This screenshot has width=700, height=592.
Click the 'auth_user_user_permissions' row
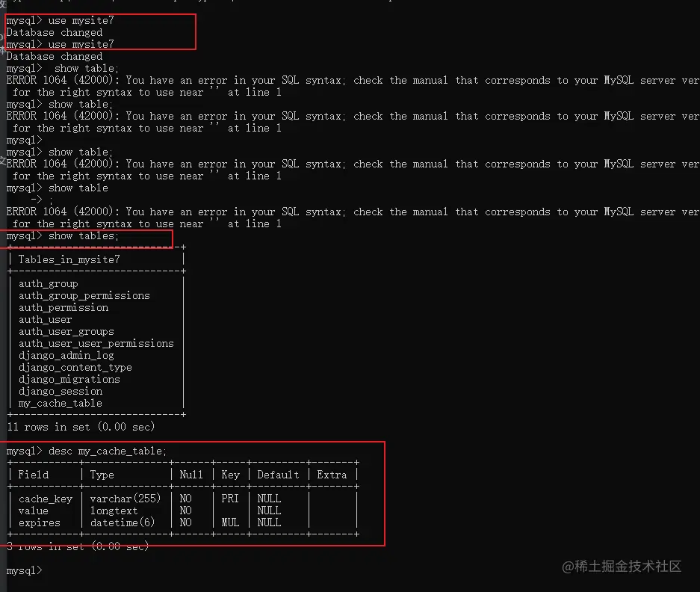click(x=96, y=344)
